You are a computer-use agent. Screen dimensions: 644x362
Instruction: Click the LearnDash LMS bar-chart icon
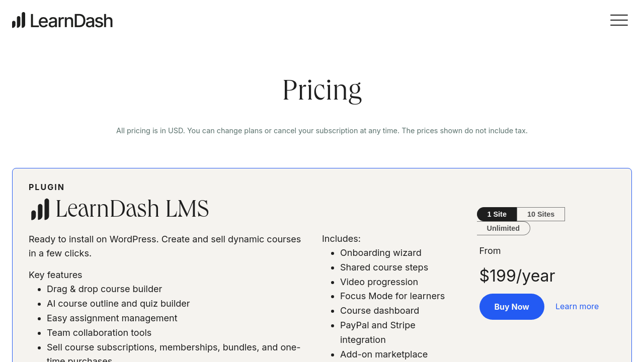click(40, 209)
